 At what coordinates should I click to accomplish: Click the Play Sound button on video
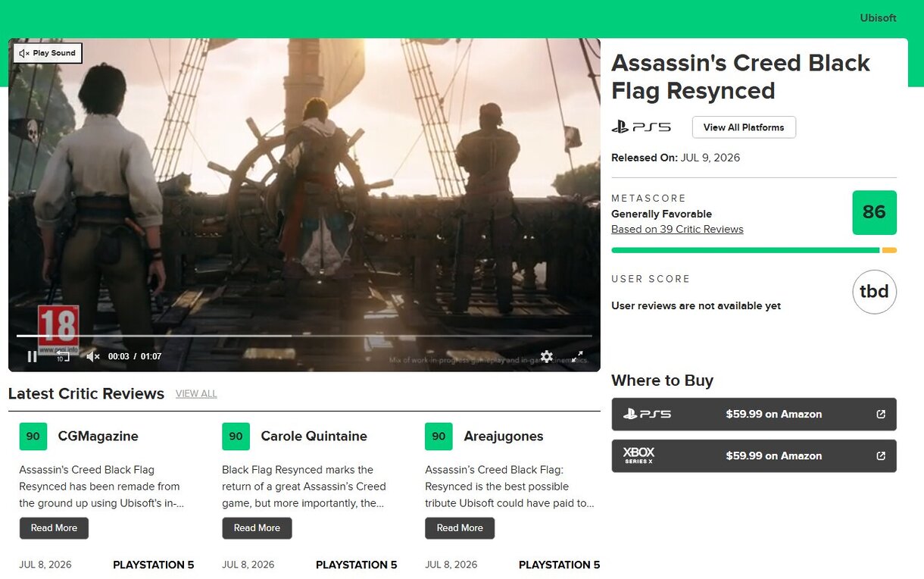48,53
